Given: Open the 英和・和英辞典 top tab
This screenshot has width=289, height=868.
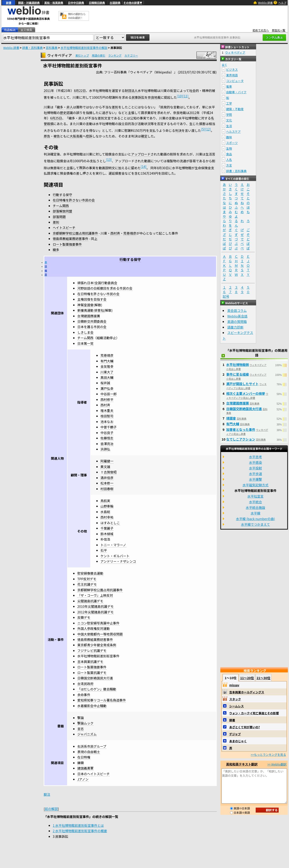Looking at the screenshot, I should point(54,3).
